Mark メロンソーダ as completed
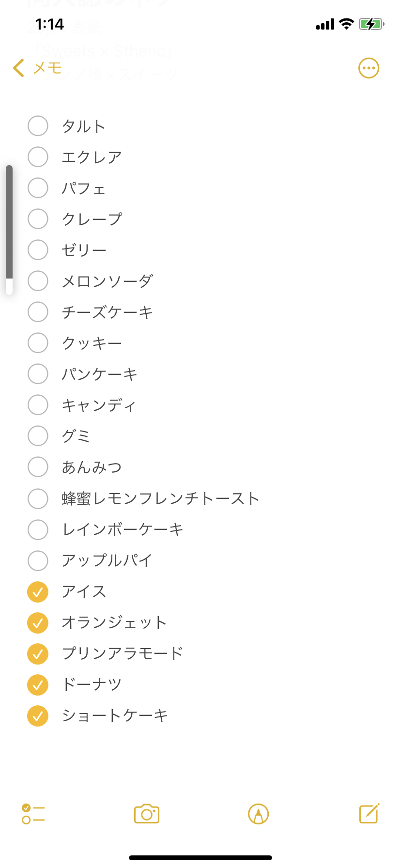The height and width of the screenshot is (868, 401). pyautogui.click(x=38, y=281)
